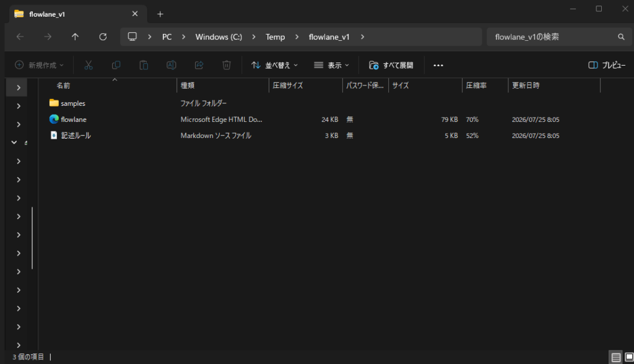Sort by the パスワード保... column header
The width and height of the screenshot is (634, 364).
[365, 85]
